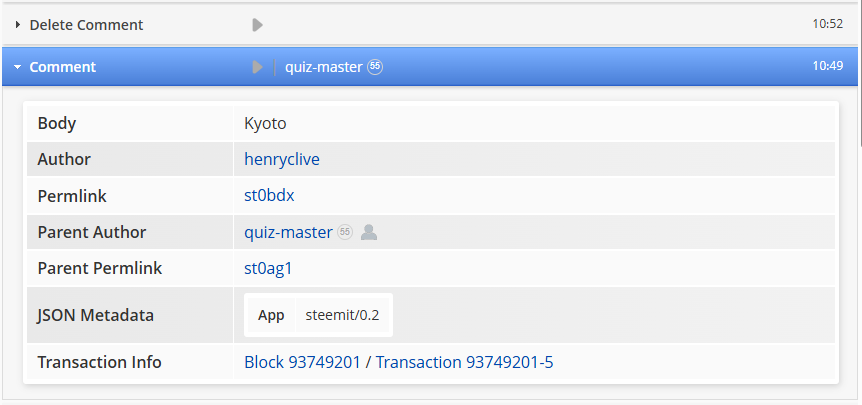Screen dimensions: 862x405
Task: Click the play arrow in Comment header
Action: [x=257, y=67]
